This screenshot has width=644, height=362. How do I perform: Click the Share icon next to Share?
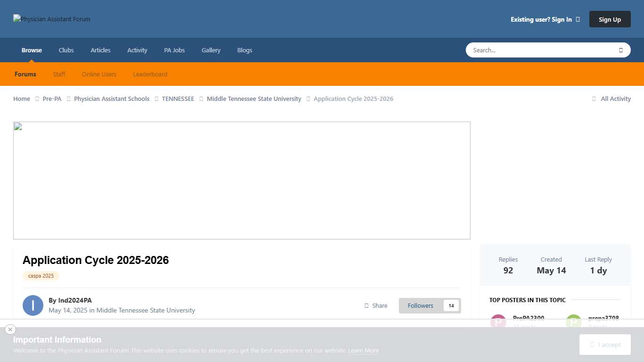366,305
